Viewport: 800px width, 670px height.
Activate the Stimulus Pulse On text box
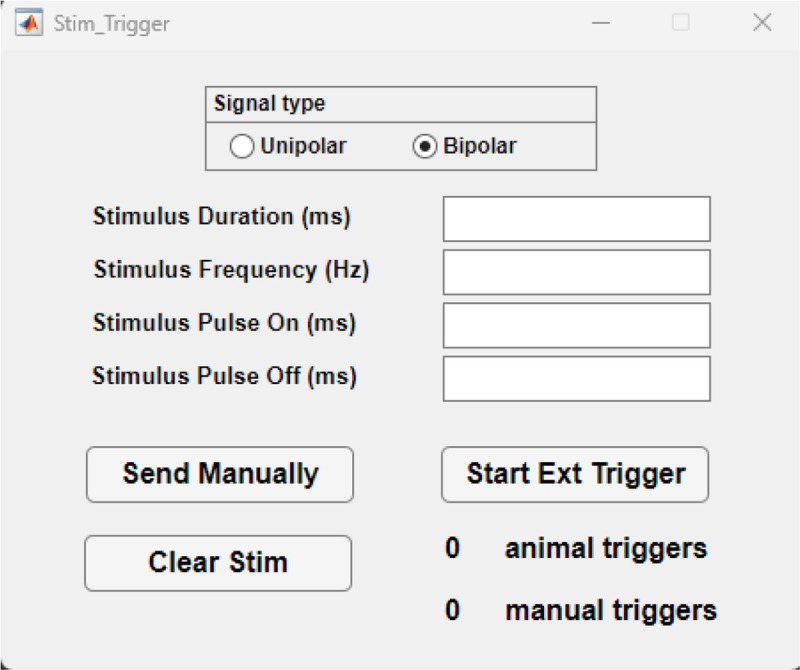tap(576, 325)
